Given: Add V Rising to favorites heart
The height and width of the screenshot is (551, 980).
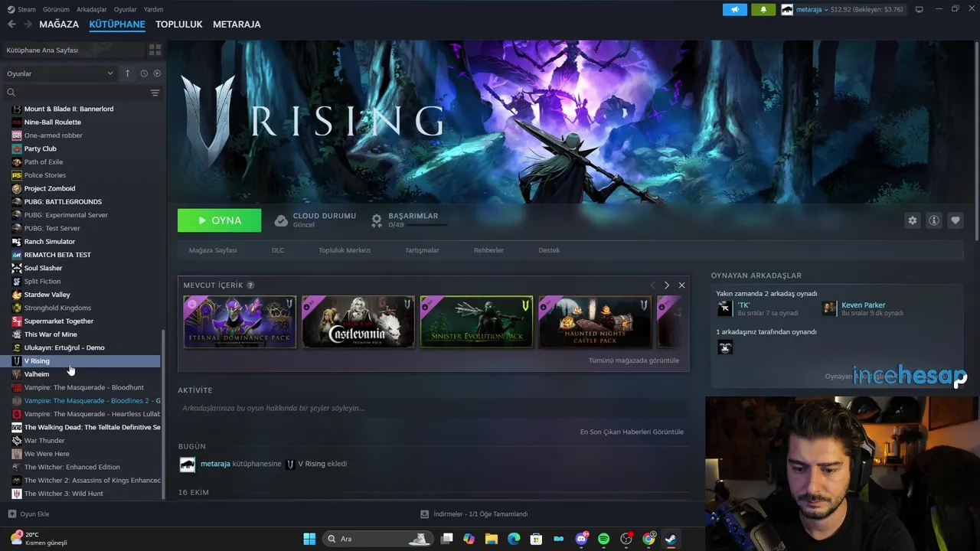Looking at the screenshot, I should click(955, 220).
